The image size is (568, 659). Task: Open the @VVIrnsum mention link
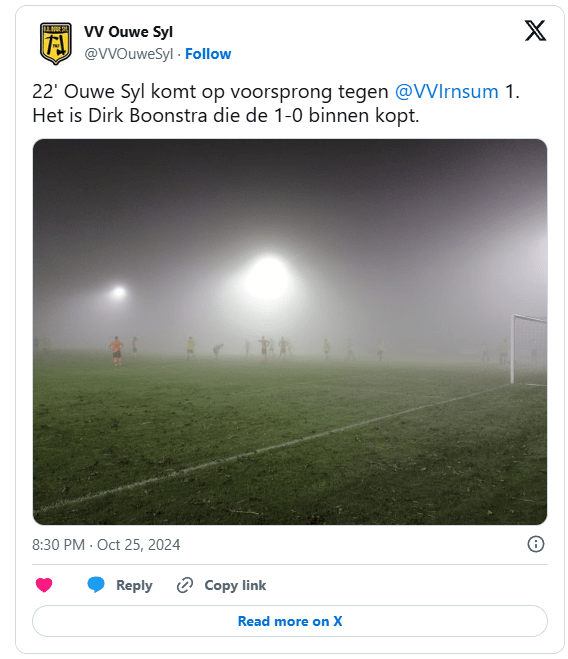(446, 91)
